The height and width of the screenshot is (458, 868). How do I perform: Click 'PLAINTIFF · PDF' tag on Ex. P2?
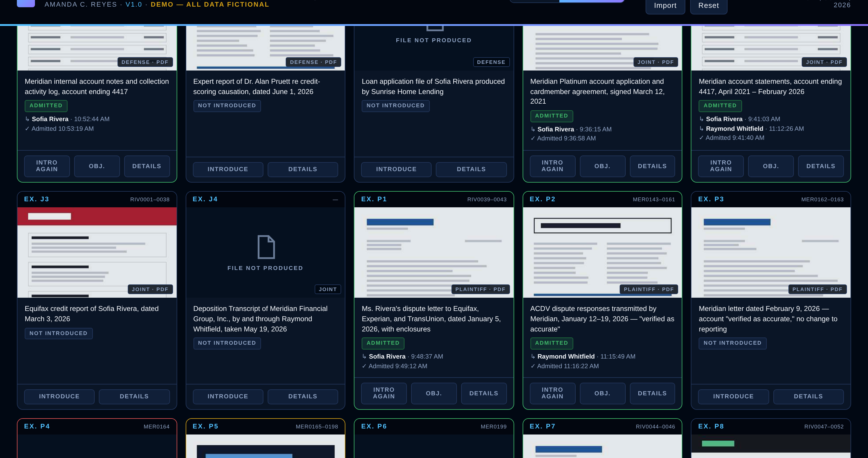pos(649,289)
